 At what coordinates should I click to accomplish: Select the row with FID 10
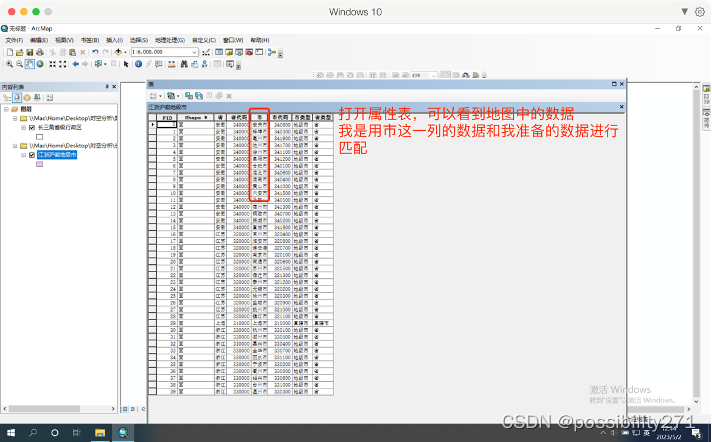tap(241, 193)
